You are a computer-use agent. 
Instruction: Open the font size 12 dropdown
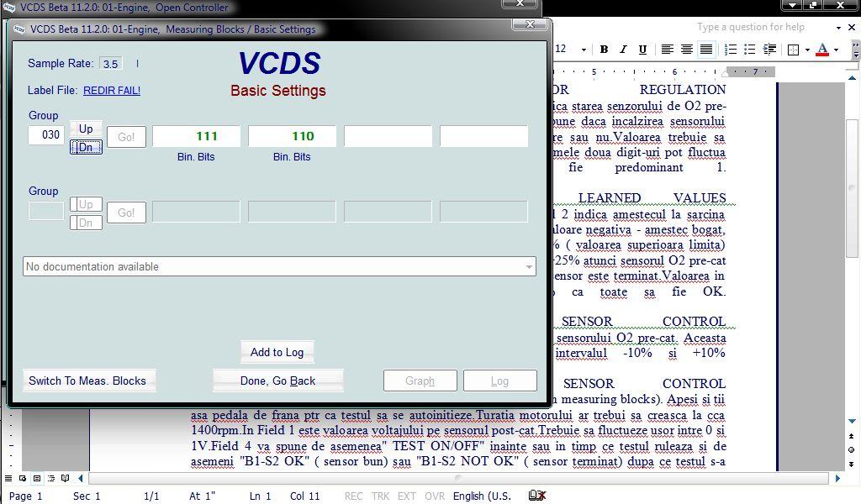(x=584, y=50)
